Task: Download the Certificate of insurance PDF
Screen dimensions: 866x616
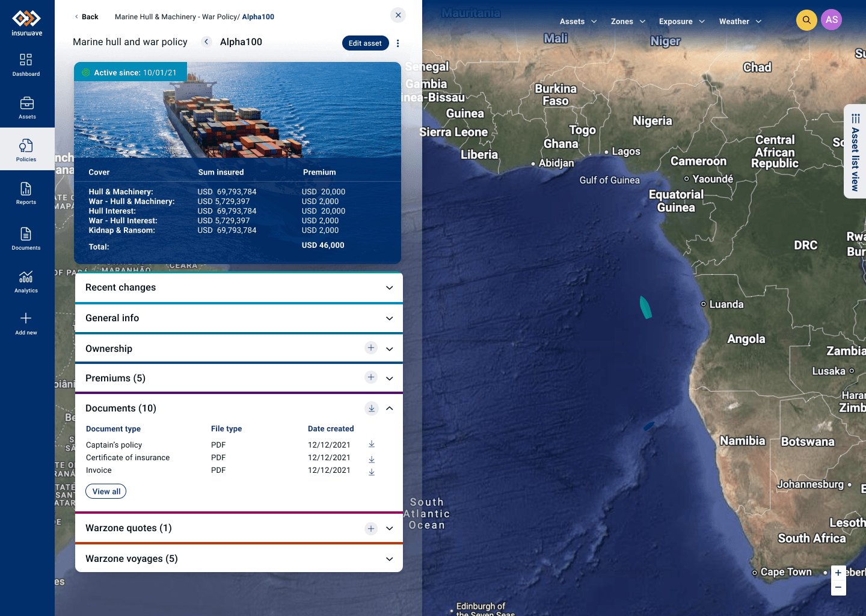Action: click(x=372, y=459)
